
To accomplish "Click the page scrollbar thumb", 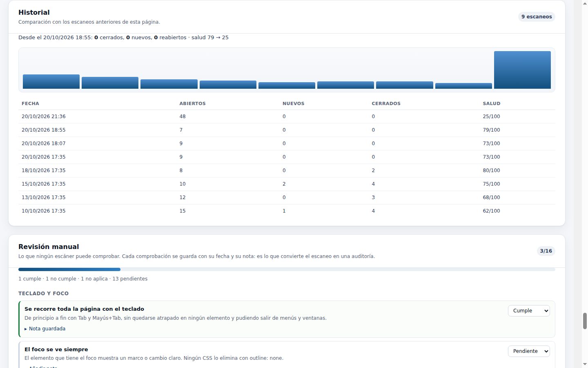I will (585, 321).
